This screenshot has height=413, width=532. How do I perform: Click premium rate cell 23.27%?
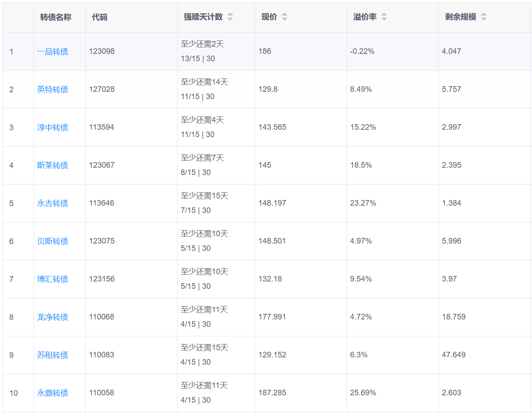[363, 203]
